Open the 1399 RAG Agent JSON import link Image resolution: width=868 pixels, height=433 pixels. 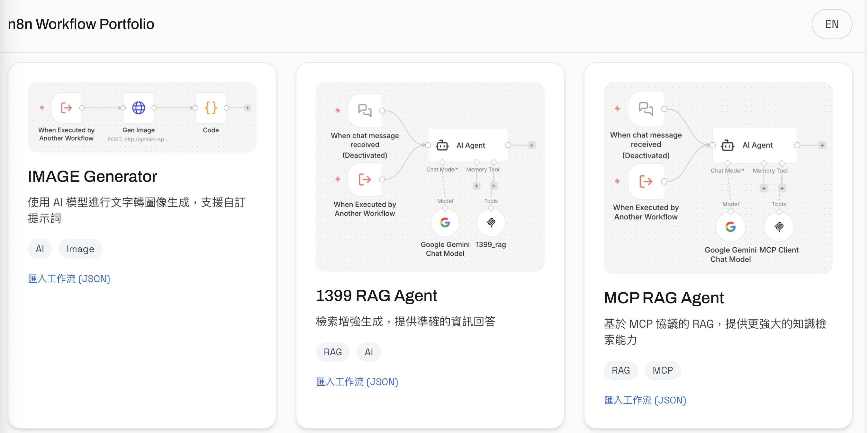click(357, 382)
